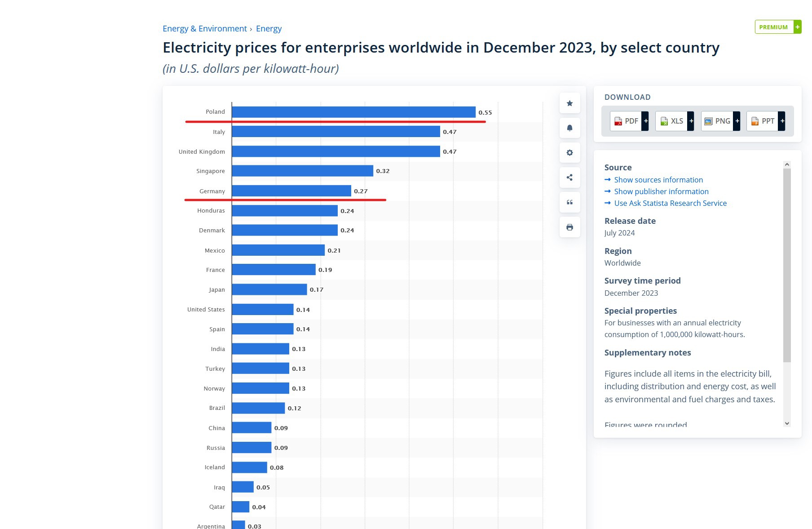Click the notification bell icon
Viewport: 812px width, 529px height.
pyautogui.click(x=569, y=128)
